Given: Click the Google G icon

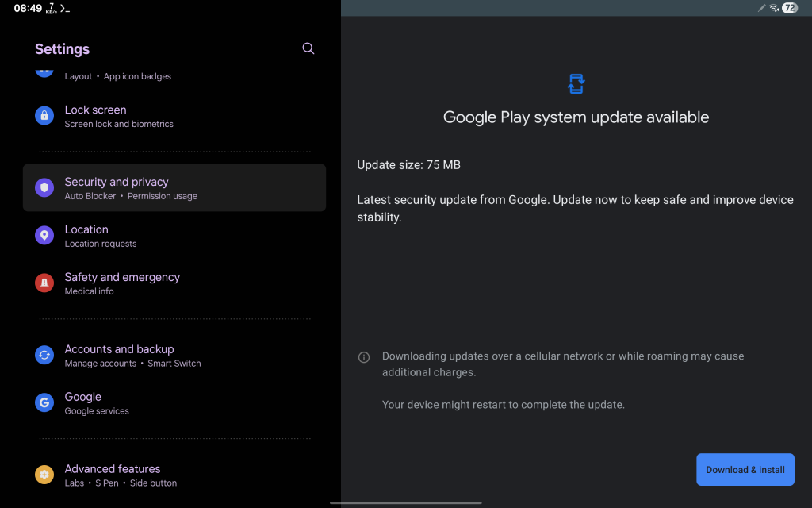Looking at the screenshot, I should point(44,402).
